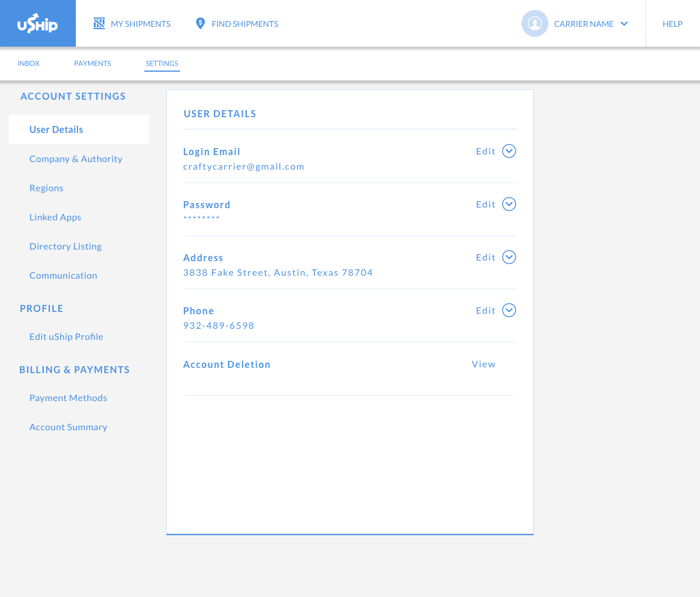Click the Billing & Payments sidebar heading
700x597 pixels.
point(75,370)
